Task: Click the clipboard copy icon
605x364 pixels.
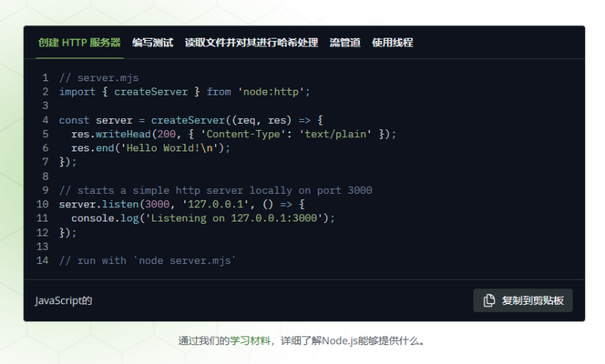Action: pyautogui.click(x=489, y=300)
